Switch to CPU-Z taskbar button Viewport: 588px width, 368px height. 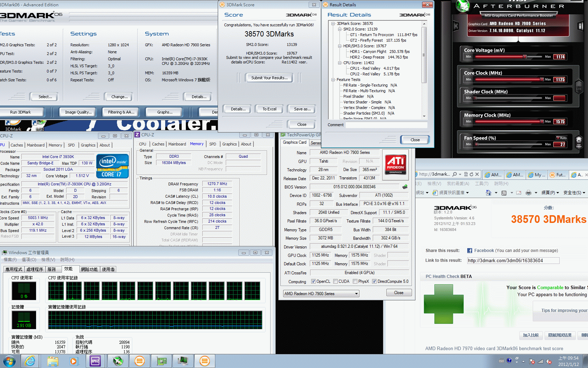[x=95, y=361]
